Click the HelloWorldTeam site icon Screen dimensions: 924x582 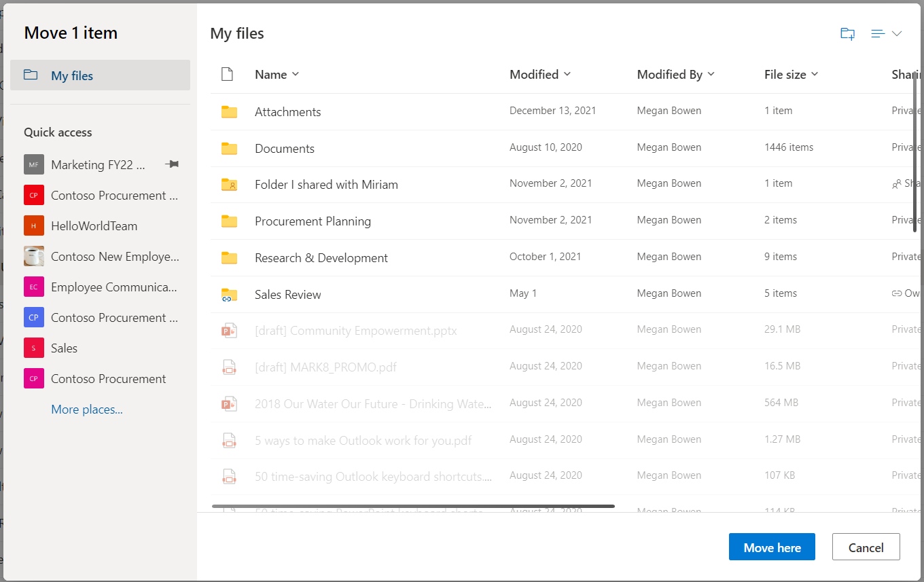pos(34,226)
